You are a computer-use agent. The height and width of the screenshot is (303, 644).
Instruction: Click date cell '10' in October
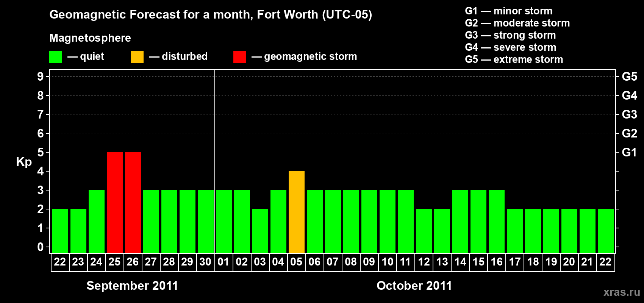[x=387, y=262]
